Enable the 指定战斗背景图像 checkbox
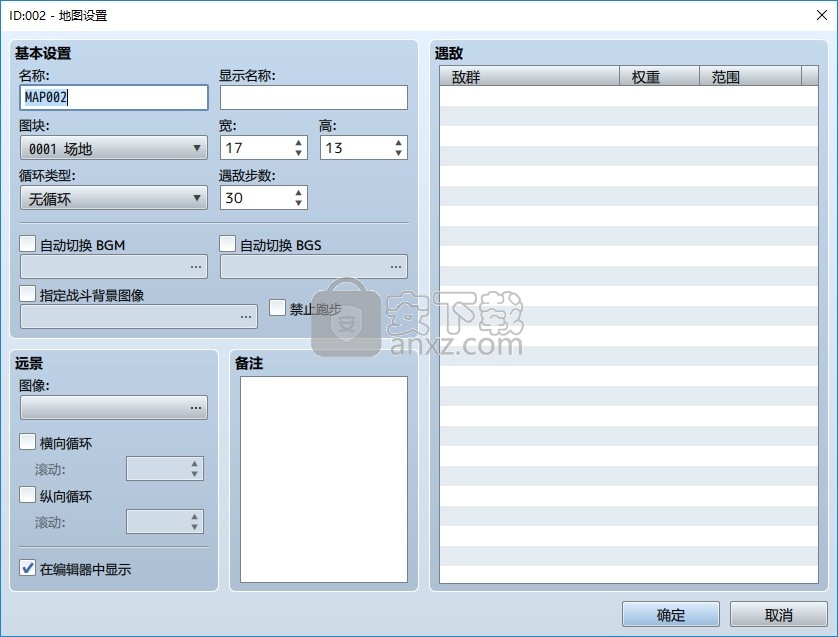This screenshot has height=637, width=838. click(x=27, y=294)
